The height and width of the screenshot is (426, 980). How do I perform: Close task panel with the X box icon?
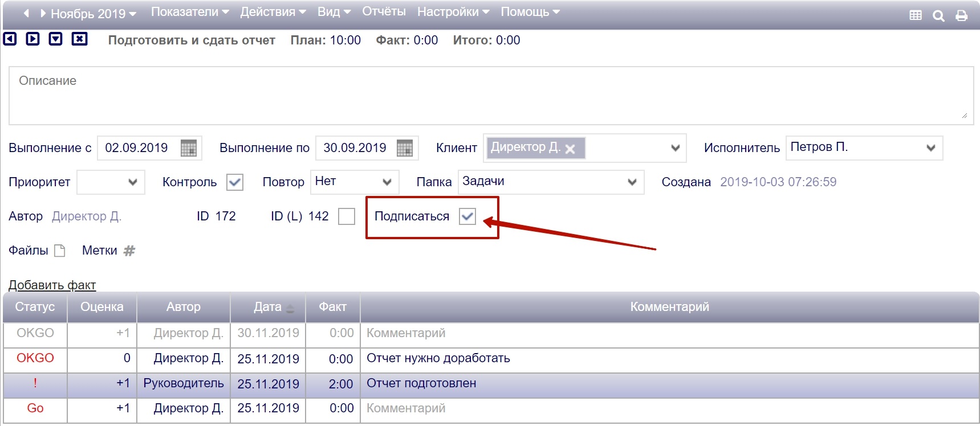pyautogui.click(x=79, y=39)
